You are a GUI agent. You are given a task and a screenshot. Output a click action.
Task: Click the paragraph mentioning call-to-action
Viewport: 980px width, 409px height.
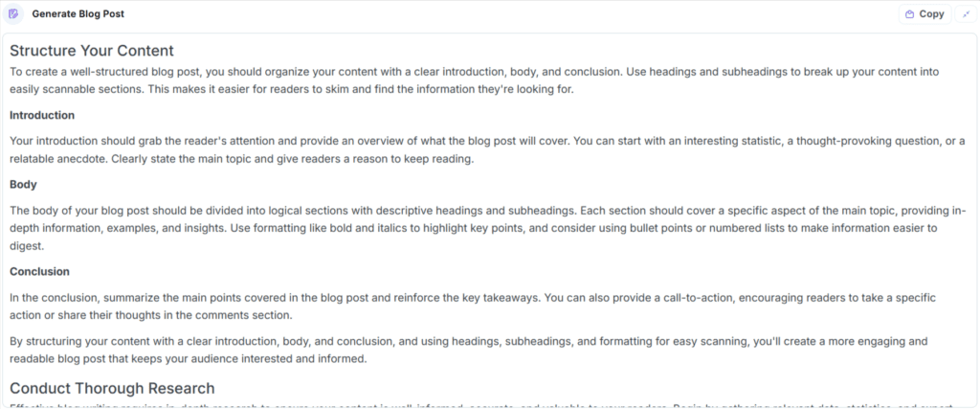473,307
